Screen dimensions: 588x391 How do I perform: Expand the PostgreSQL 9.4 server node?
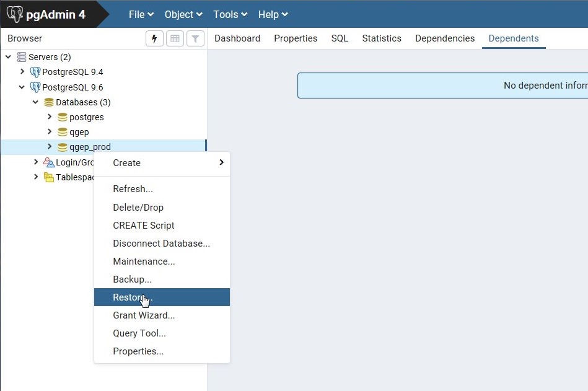24,72
